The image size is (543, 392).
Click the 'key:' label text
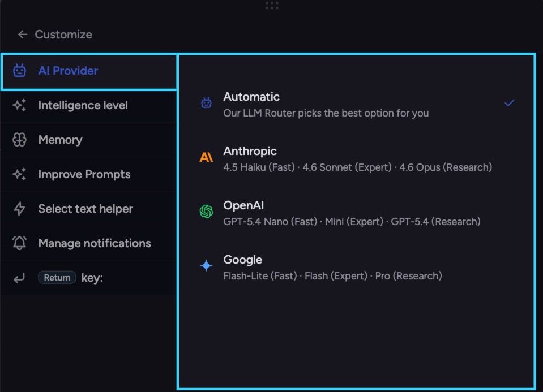tap(92, 278)
